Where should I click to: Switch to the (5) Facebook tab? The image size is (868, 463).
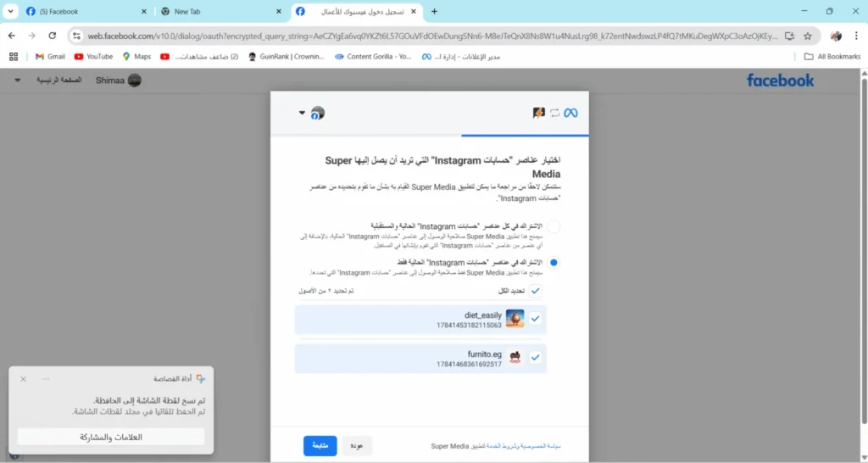click(87, 12)
